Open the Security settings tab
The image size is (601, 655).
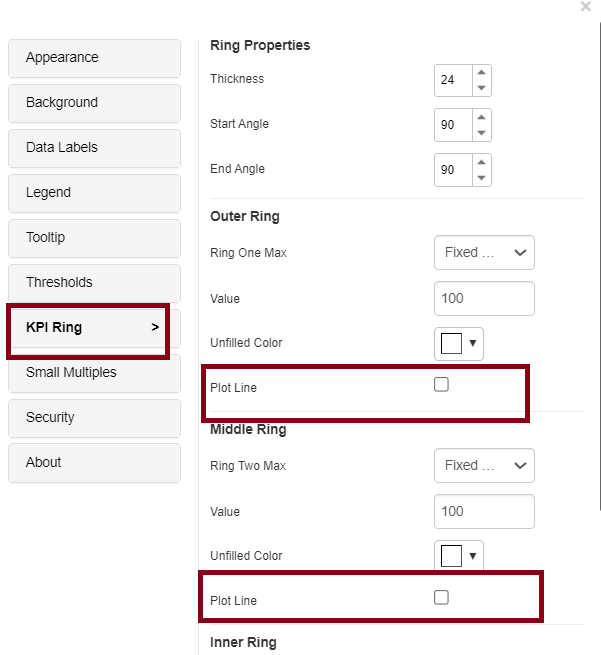coord(94,418)
